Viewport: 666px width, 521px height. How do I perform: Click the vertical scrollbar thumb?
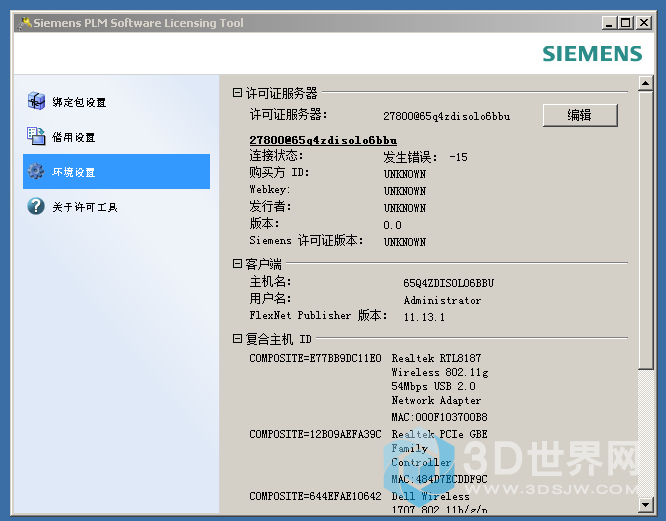pos(646,231)
